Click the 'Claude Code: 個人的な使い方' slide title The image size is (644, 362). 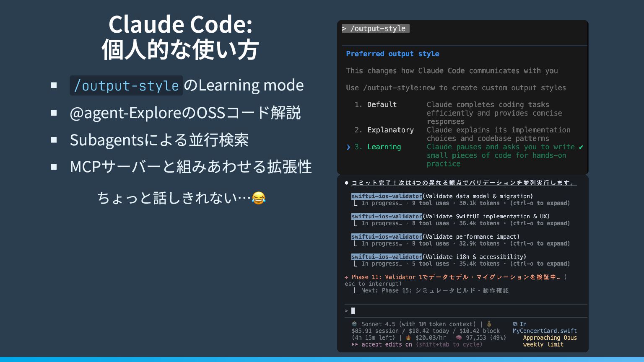180,37
